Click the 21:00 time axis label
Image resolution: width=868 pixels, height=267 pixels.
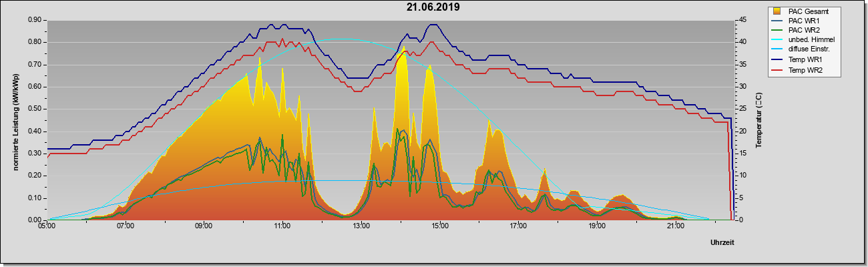(x=676, y=227)
